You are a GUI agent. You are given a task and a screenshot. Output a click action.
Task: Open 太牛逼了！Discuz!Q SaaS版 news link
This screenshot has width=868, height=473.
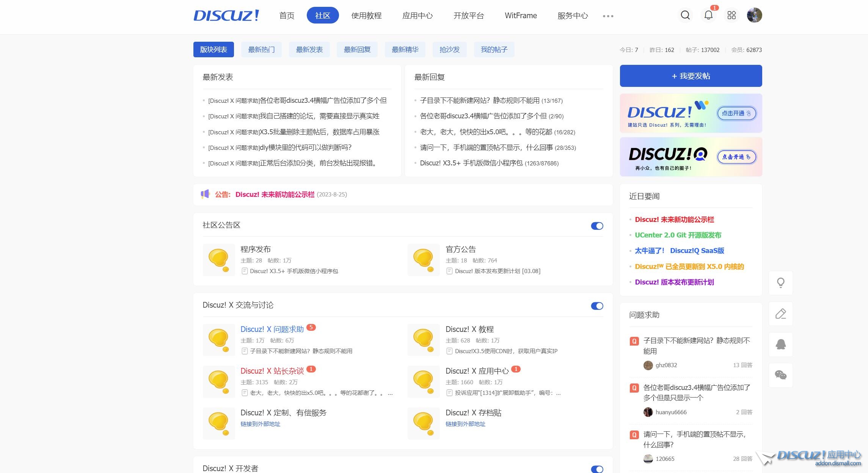[680, 251]
